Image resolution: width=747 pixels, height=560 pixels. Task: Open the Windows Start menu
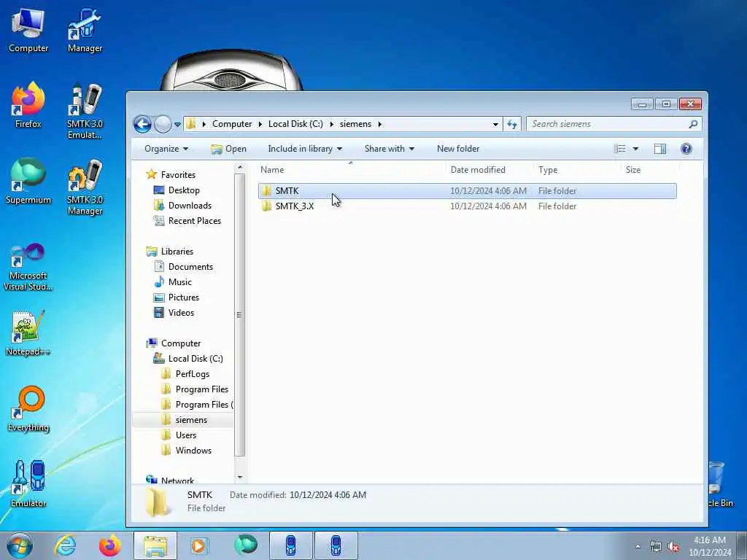(x=20, y=545)
